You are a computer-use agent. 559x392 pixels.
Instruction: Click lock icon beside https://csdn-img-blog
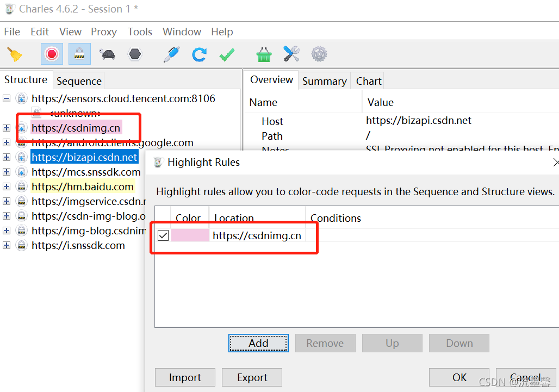click(x=22, y=216)
